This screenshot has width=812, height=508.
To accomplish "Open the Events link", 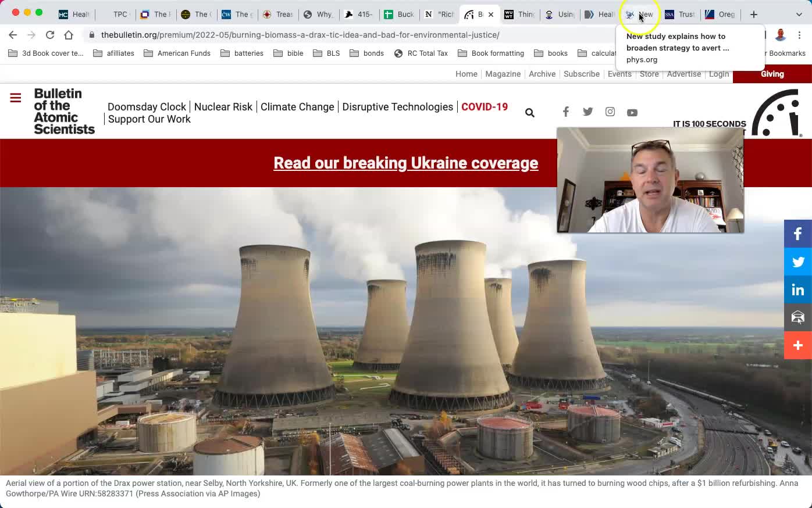I will (619, 74).
